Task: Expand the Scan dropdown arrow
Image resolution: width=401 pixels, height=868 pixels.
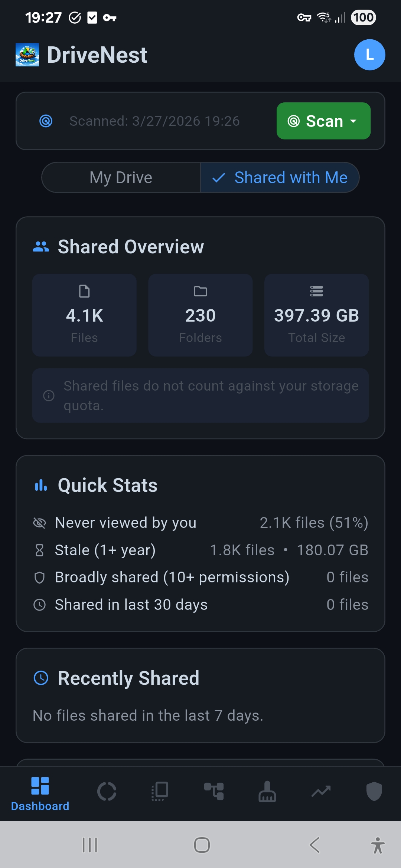Action: (353, 121)
